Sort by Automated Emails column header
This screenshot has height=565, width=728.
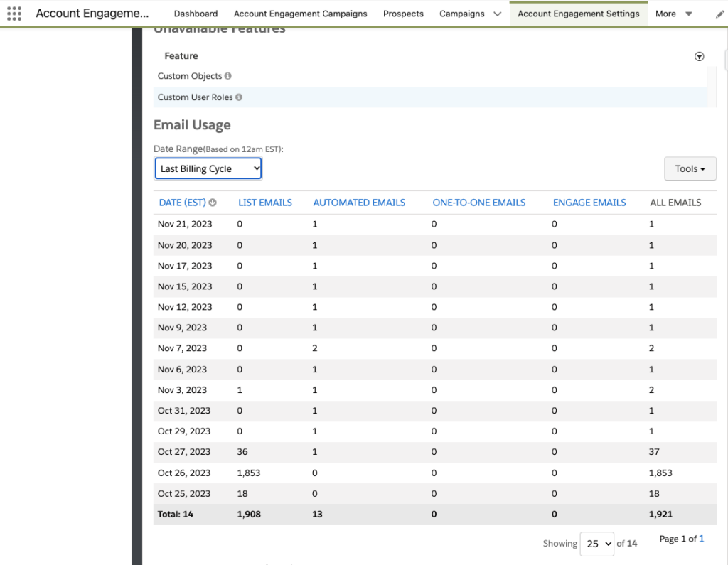359,203
